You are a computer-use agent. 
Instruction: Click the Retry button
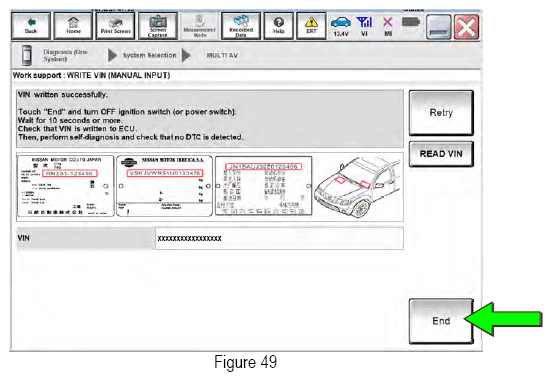coord(441,113)
